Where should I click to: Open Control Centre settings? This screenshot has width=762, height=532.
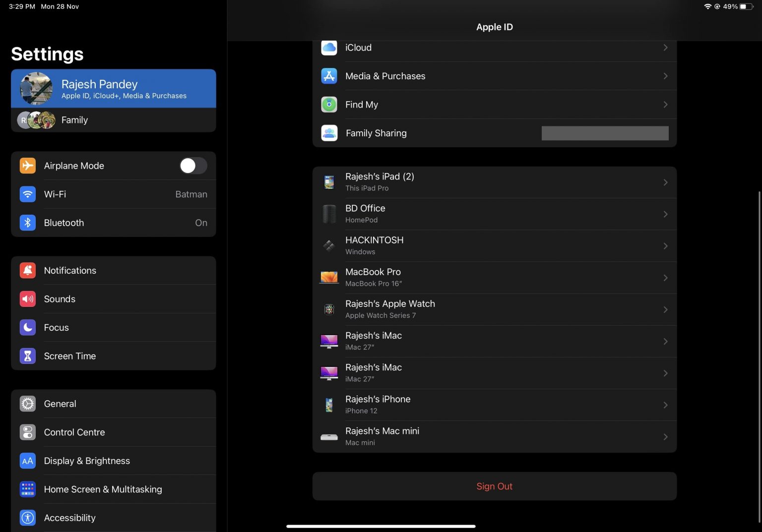pos(114,432)
